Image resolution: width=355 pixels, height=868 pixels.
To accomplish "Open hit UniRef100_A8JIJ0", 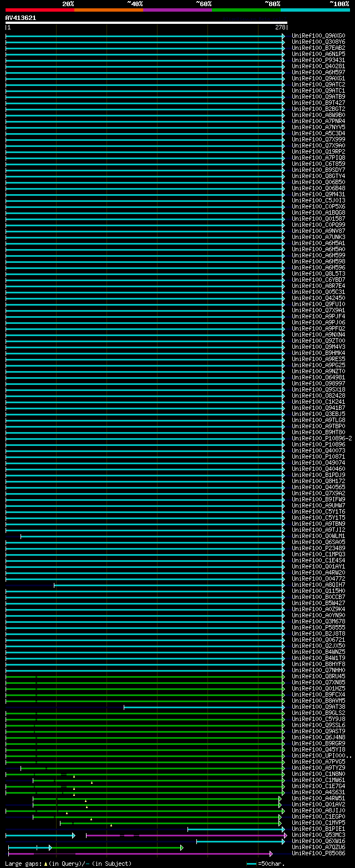I will tap(318, 810).
